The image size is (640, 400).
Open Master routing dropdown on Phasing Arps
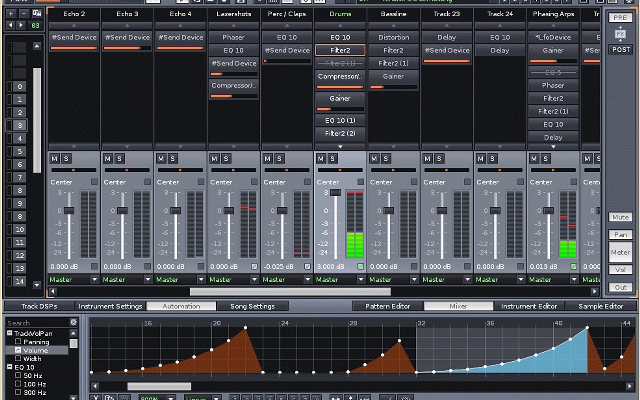[574, 280]
